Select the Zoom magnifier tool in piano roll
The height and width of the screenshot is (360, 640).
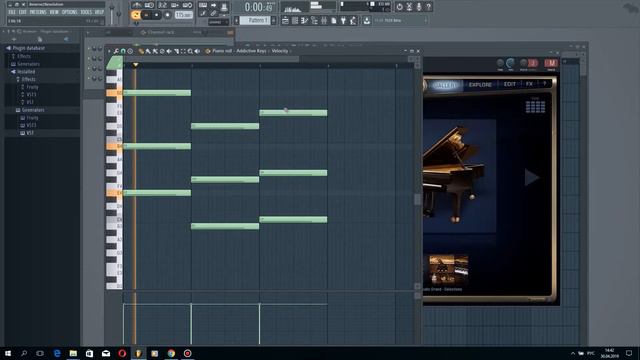(190, 51)
